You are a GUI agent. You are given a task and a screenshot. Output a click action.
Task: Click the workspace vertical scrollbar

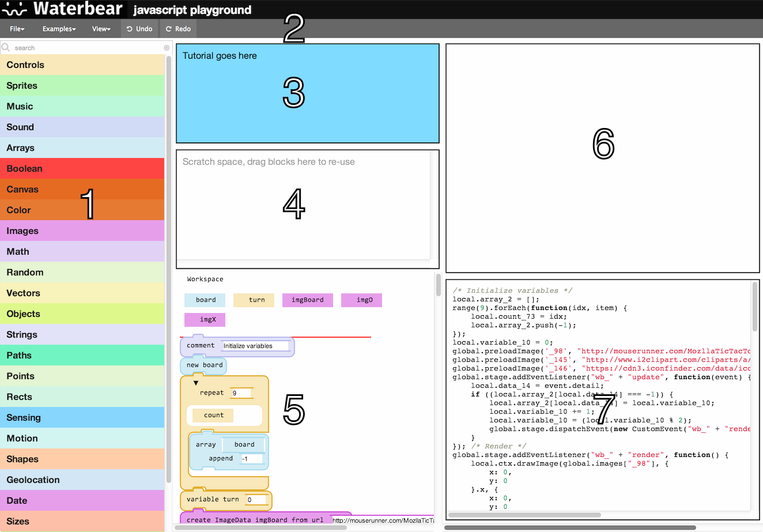coord(439,286)
